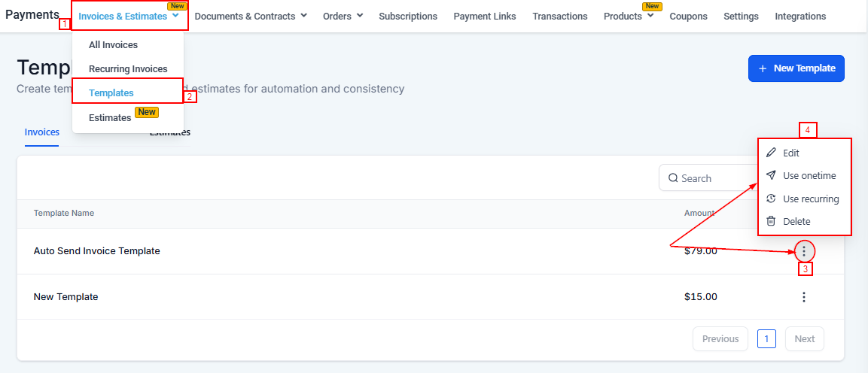Select Recurring Invoices from the dropdown
Viewport: 868px width, 373px height.
tap(128, 69)
